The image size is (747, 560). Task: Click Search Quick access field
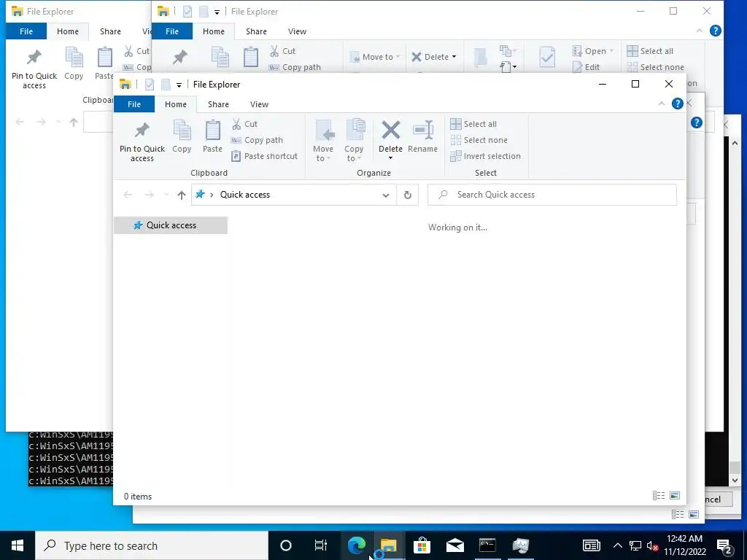click(552, 195)
